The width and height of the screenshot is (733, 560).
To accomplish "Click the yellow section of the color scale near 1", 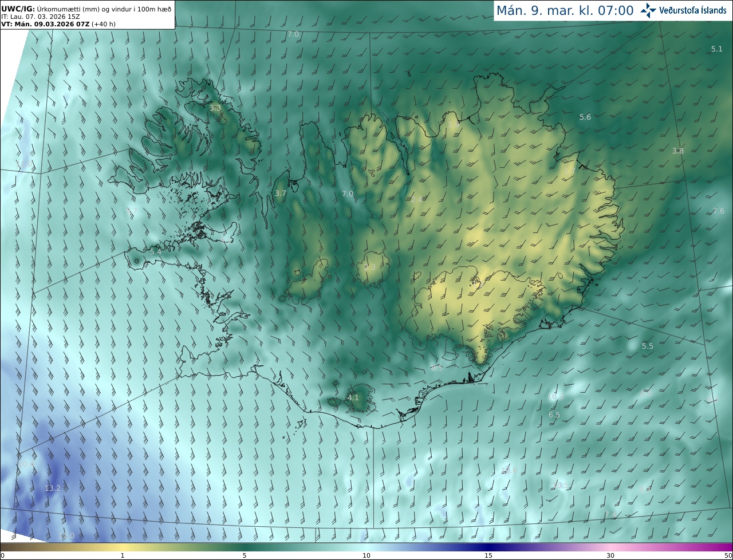I will click(122, 547).
